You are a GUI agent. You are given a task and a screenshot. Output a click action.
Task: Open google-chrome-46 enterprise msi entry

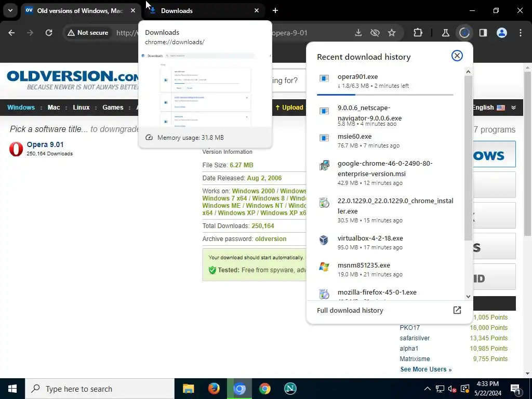click(385, 172)
